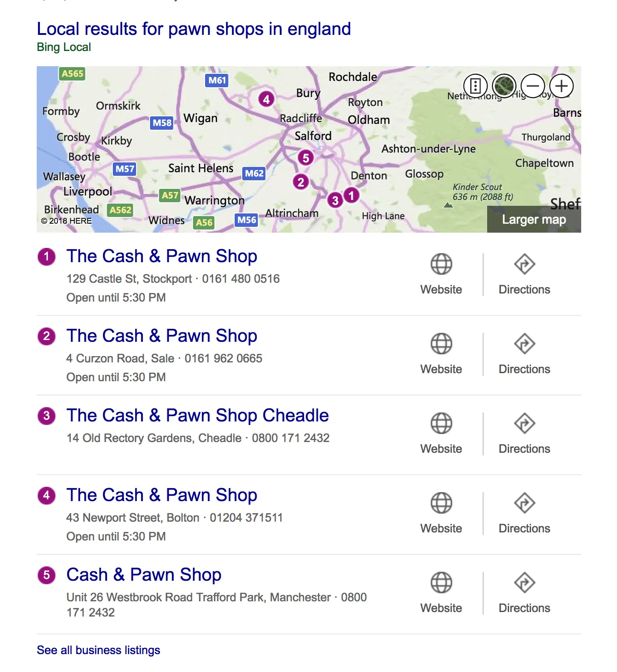Zoom in on the map with plus icon
The height and width of the screenshot is (672, 617).
pos(561,86)
